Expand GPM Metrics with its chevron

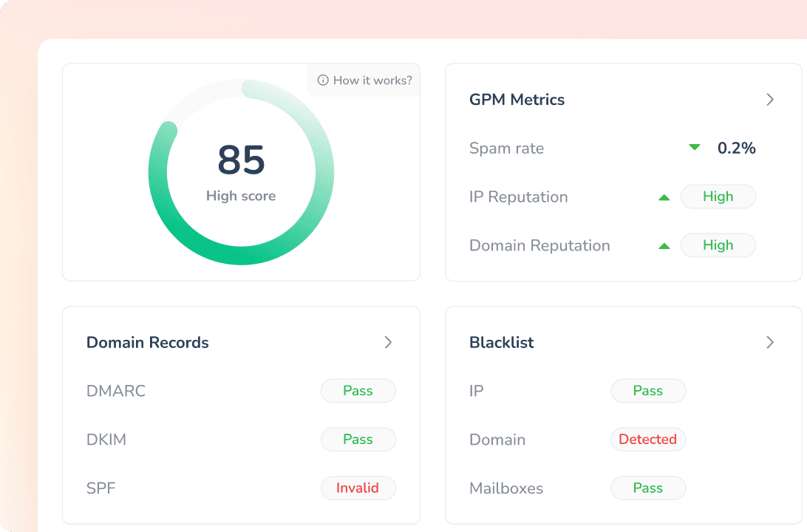pyautogui.click(x=770, y=99)
